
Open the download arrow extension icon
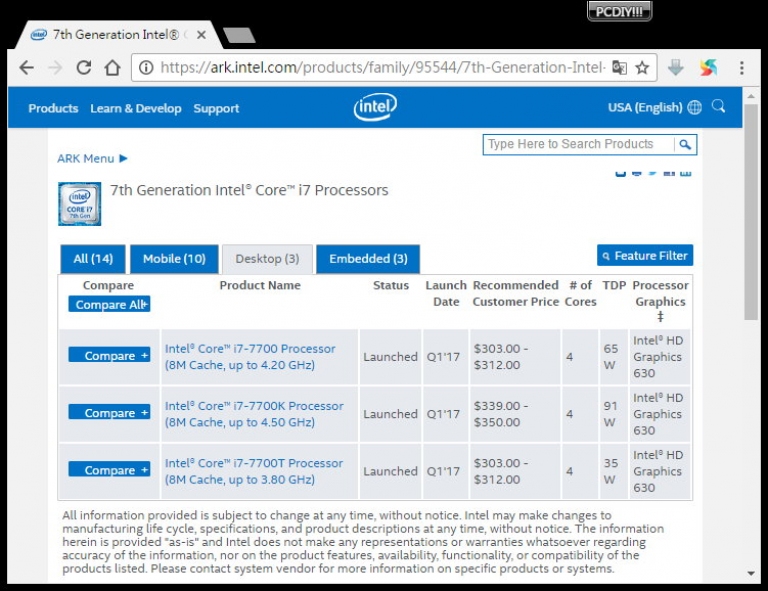tap(675, 68)
